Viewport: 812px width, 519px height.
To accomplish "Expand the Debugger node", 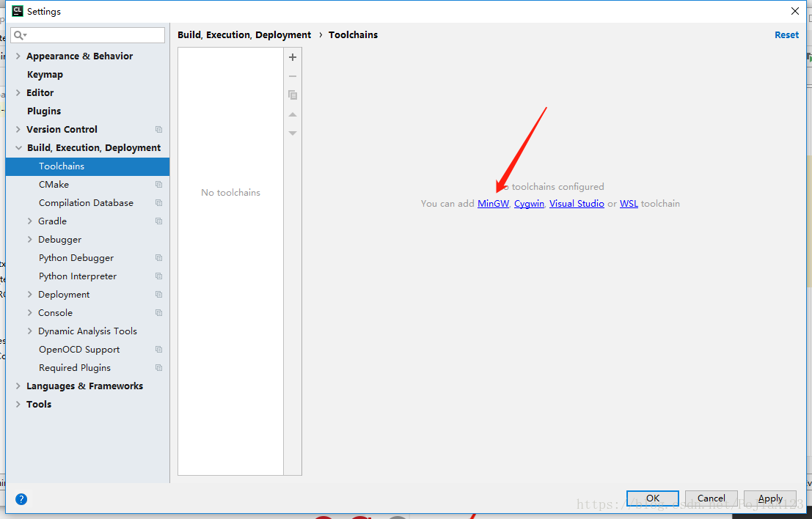I will tap(29, 240).
